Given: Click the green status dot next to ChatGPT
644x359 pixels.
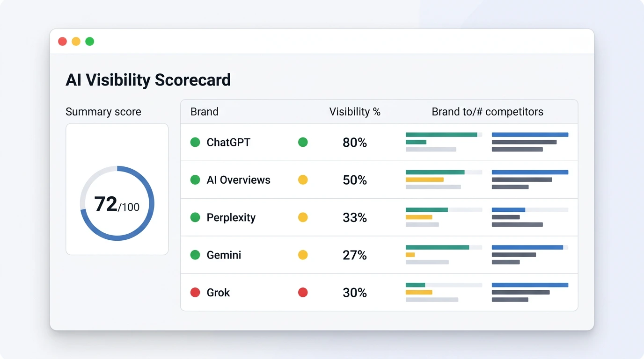Looking at the screenshot, I should (x=195, y=142).
